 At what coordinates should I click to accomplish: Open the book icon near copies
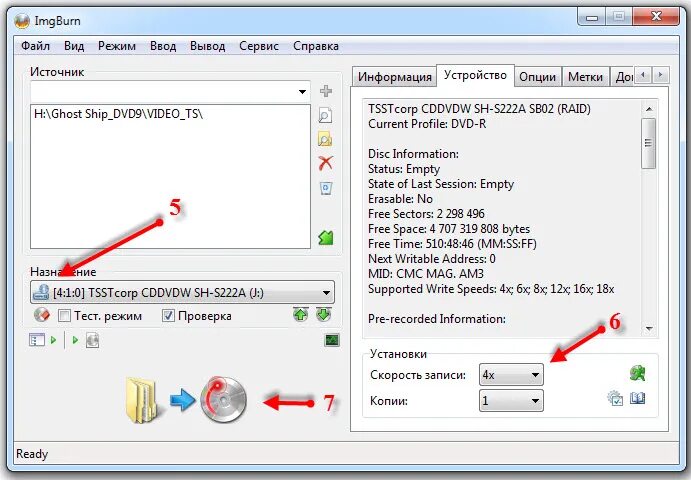click(x=637, y=398)
